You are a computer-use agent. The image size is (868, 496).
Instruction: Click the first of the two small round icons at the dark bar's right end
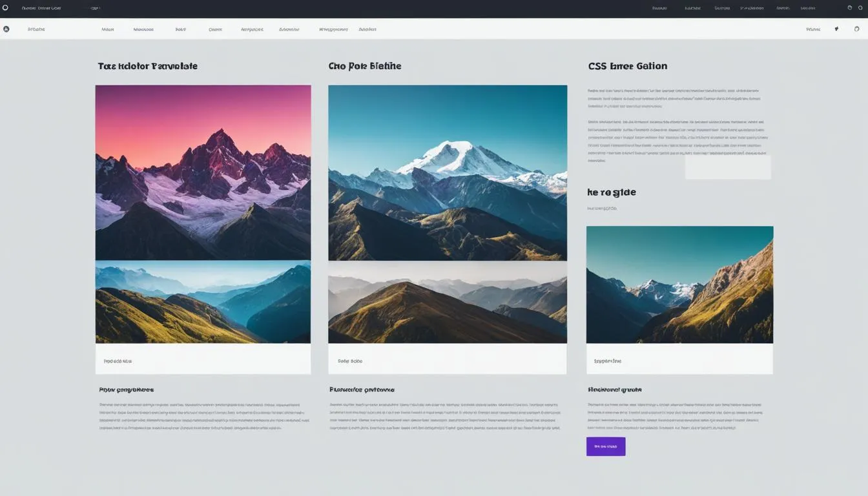(x=850, y=8)
